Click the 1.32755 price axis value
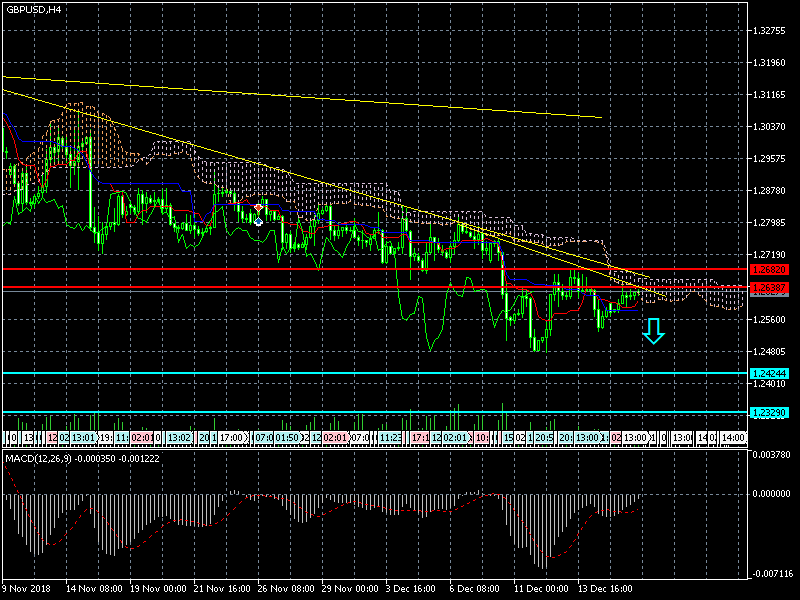This screenshot has width=800, height=600. 770,31
